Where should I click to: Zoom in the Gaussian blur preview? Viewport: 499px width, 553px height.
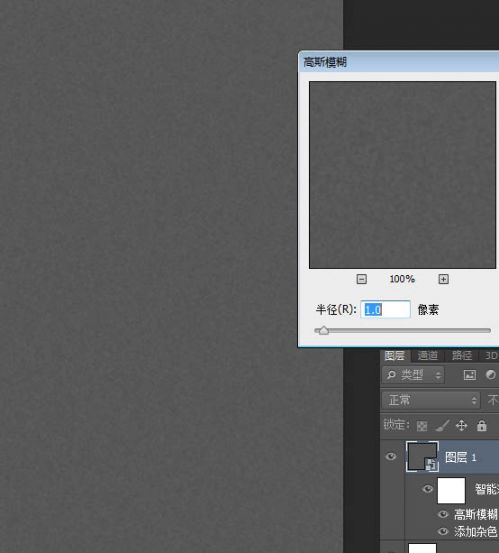pyautogui.click(x=443, y=279)
